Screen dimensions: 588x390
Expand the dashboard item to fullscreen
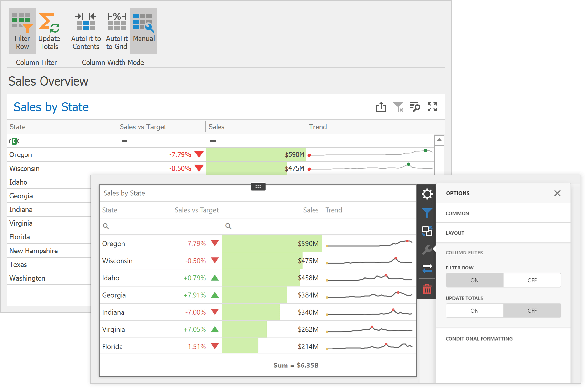[432, 107]
